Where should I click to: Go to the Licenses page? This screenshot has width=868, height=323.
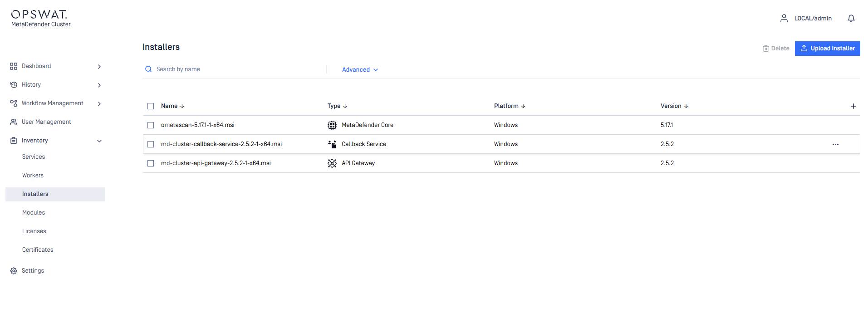34,231
